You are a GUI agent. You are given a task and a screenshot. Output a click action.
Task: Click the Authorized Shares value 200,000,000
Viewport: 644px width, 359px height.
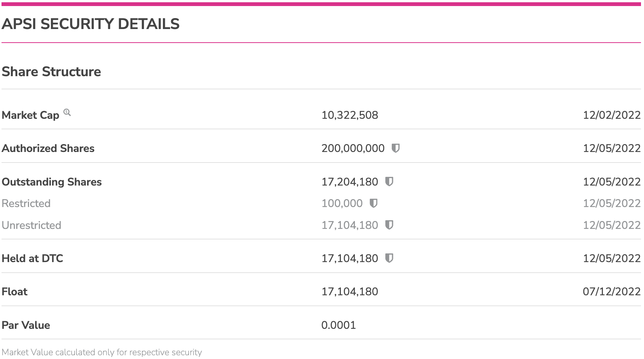353,148
